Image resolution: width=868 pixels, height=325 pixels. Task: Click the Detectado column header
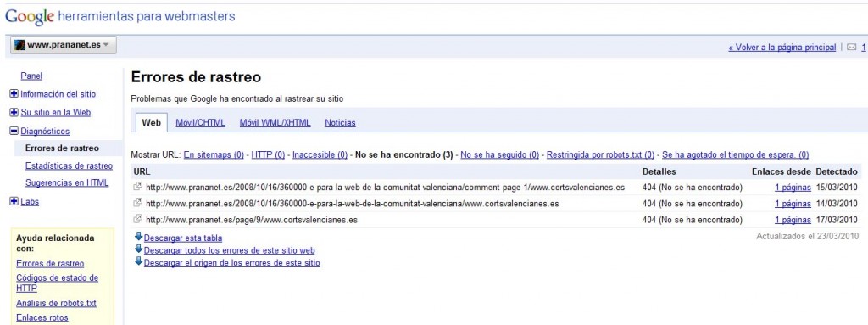click(x=837, y=172)
